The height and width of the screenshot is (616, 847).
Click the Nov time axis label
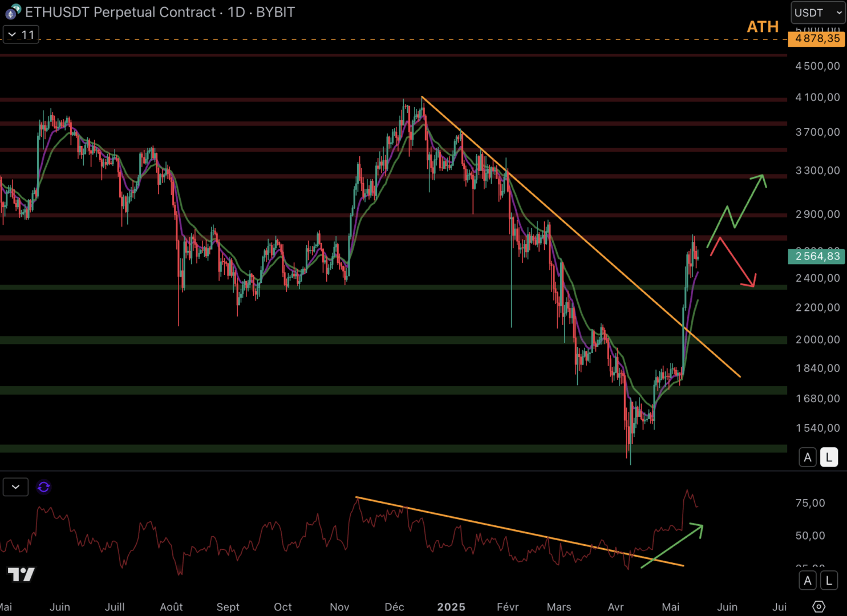pos(339,607)
